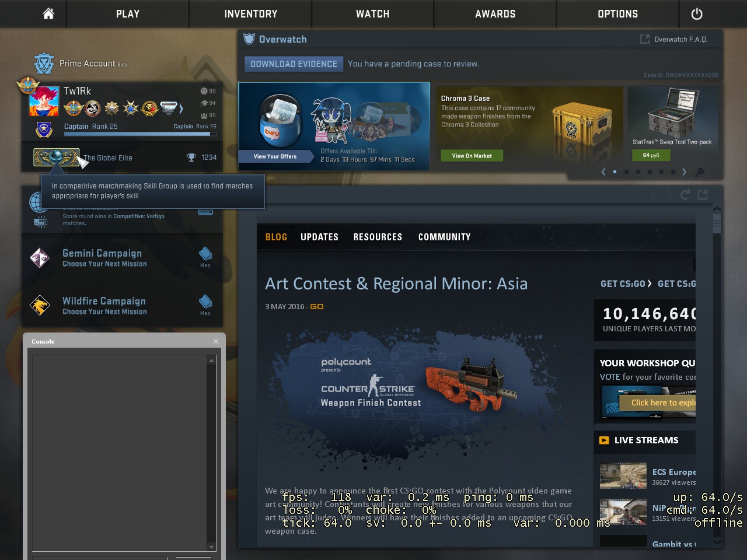This screenshot has width=747, height=560.
Task: Select the fifth carousel page dot
Action: (661, 171)
